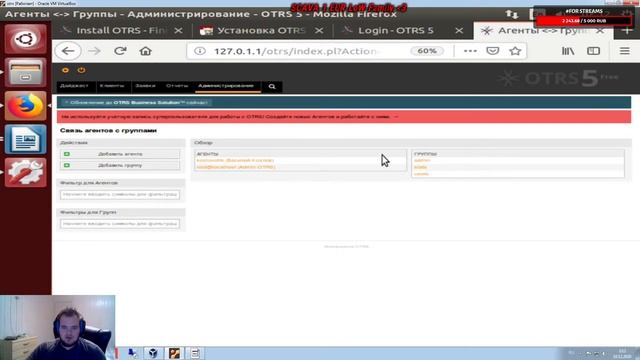Focus the groups filter input field
The width and height of the screenshot is (640, 360).
point(120,224)
